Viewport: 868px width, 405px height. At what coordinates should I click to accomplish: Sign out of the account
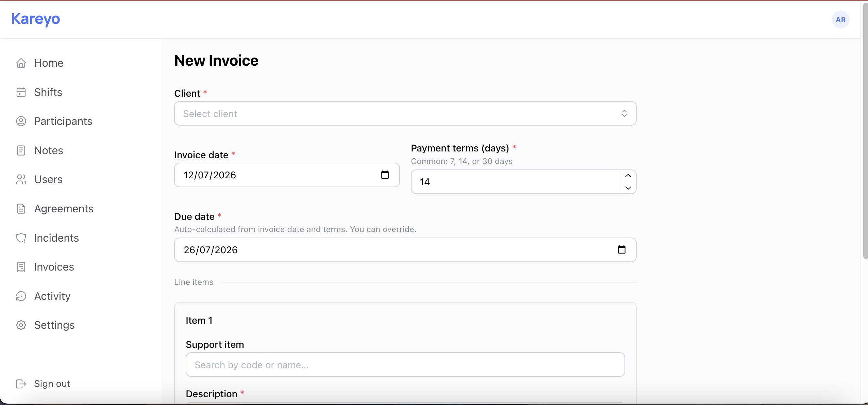pyautogui.click(x=52, y=384)
